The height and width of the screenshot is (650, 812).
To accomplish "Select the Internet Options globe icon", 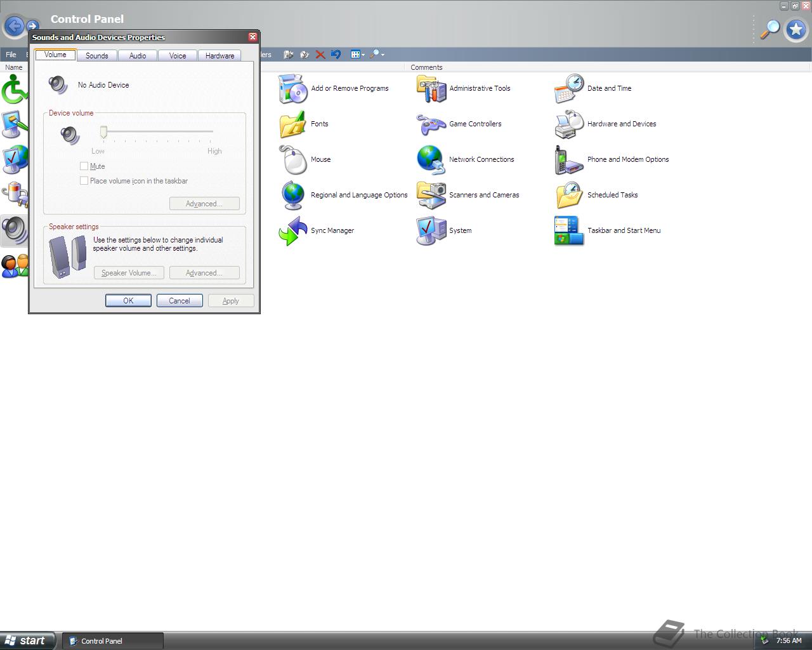I will click(14, 160).
